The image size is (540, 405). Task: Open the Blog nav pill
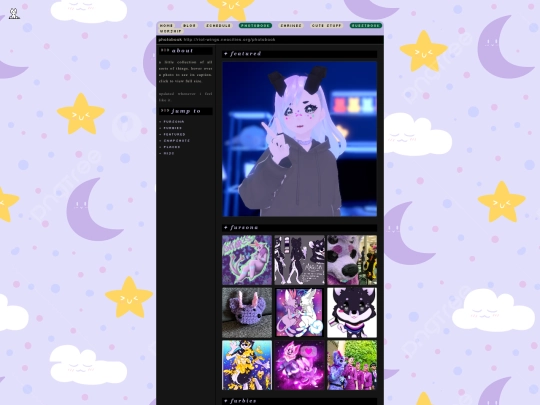coord(189,25)
